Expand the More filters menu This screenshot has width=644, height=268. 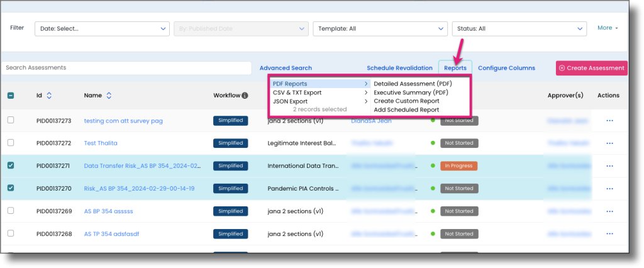click(x=608, y=28)
